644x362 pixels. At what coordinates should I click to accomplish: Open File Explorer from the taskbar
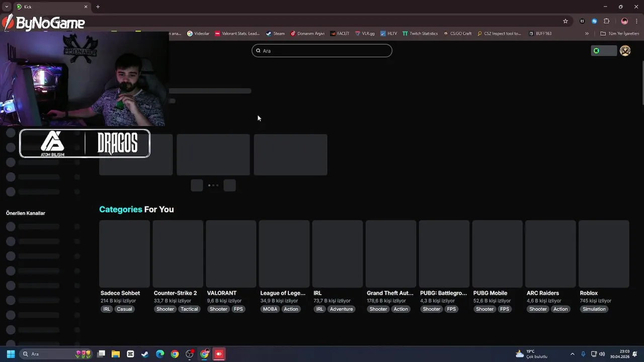[x=116, y=354]
